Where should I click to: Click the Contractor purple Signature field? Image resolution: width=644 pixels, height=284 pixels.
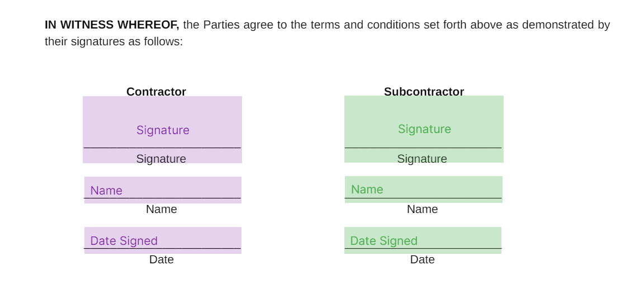162,130
